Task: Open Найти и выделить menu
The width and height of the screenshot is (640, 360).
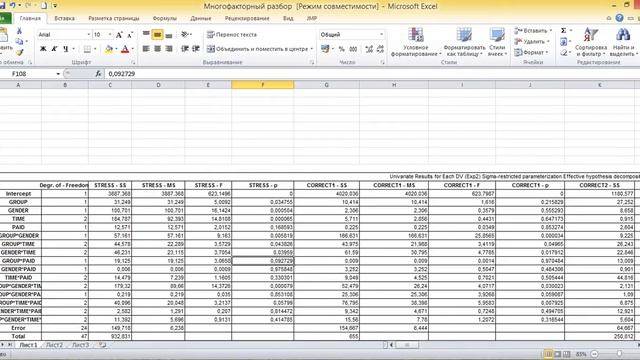Action: 624,42
